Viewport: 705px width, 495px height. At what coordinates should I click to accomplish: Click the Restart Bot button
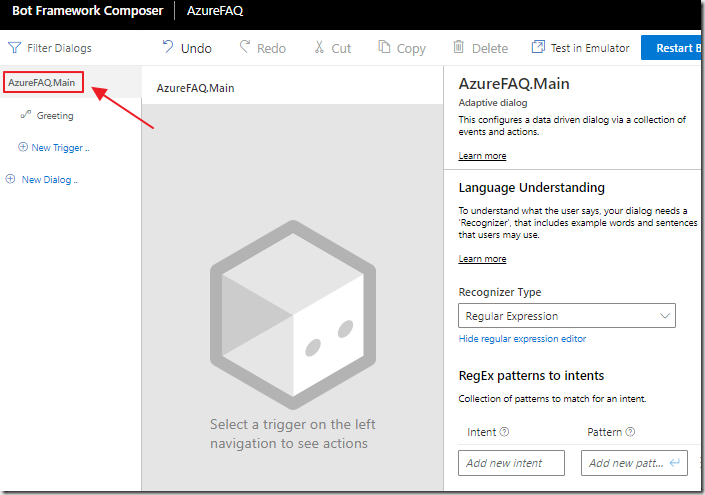[x=672, y=48]
